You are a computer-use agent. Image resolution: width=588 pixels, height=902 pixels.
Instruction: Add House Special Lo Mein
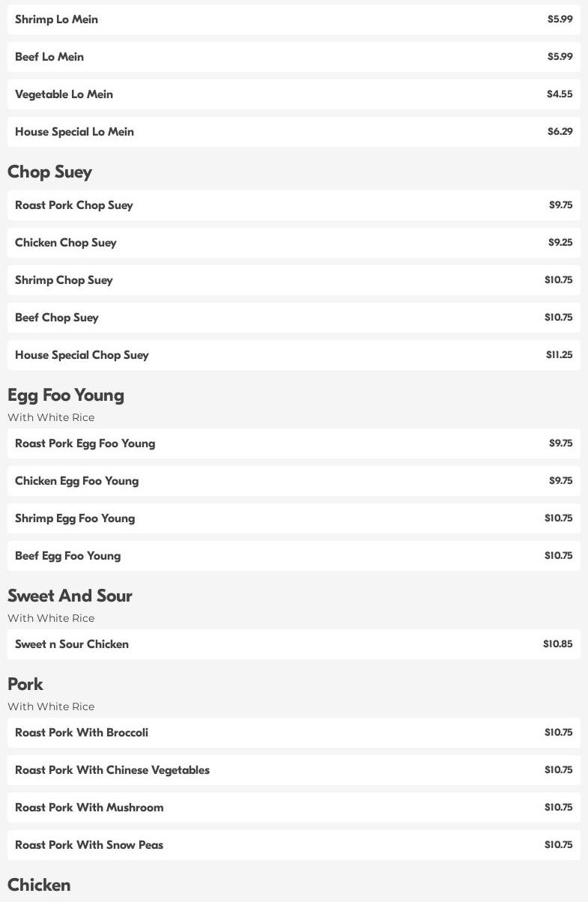point(294,132)
